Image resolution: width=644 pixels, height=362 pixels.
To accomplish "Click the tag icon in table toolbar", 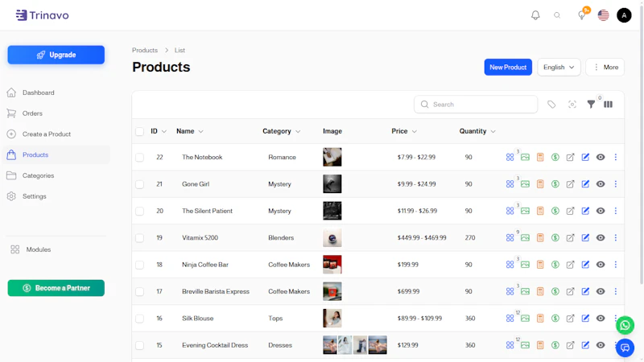I will click(x=551, y=105).
